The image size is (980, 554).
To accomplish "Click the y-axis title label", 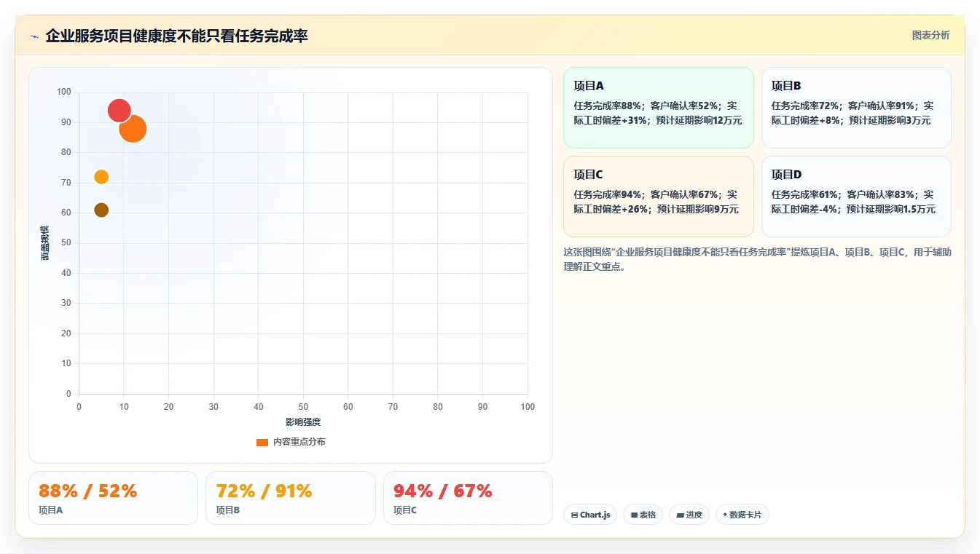I will point(45,243).
